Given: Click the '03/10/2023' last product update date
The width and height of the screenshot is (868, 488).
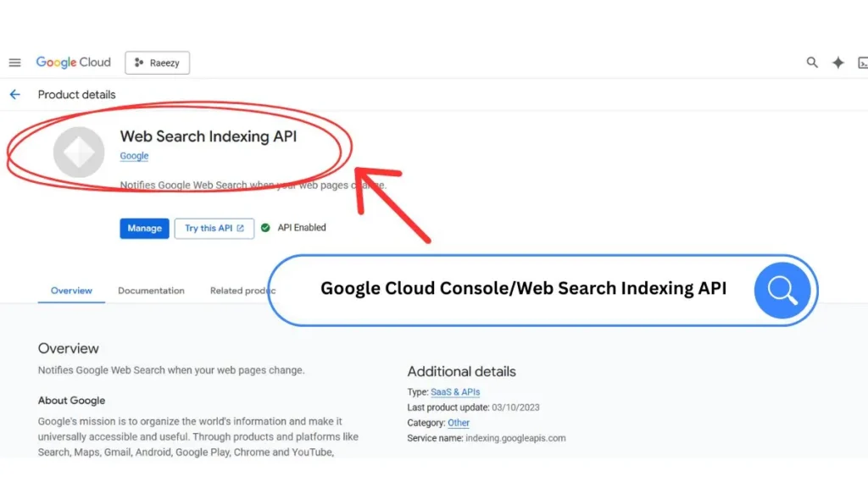Looking at the screenshot, I should [x=515, y=408].
